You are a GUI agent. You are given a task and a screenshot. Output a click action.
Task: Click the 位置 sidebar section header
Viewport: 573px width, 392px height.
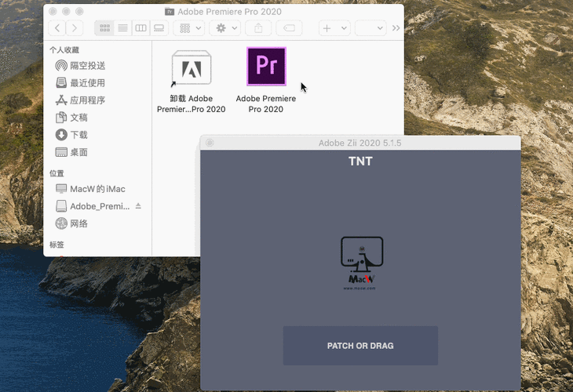point(57,173)
